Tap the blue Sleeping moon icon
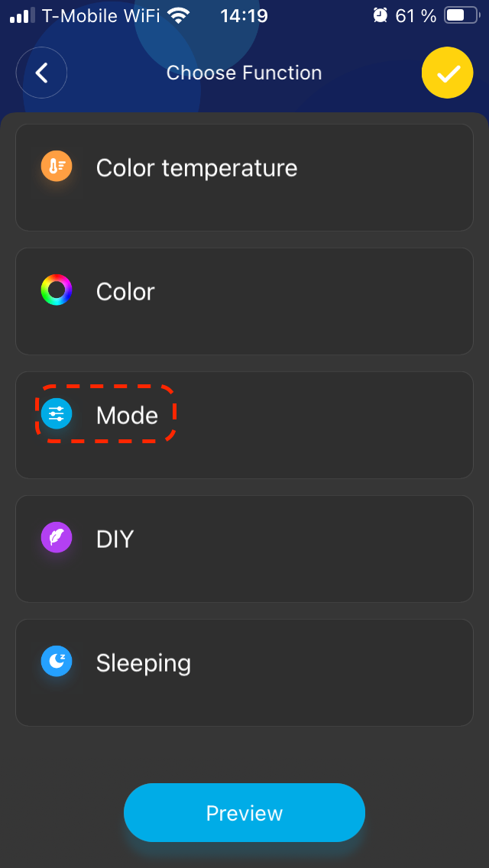The image size is (489, 868). pyautogui.click(x=57, y=662)
